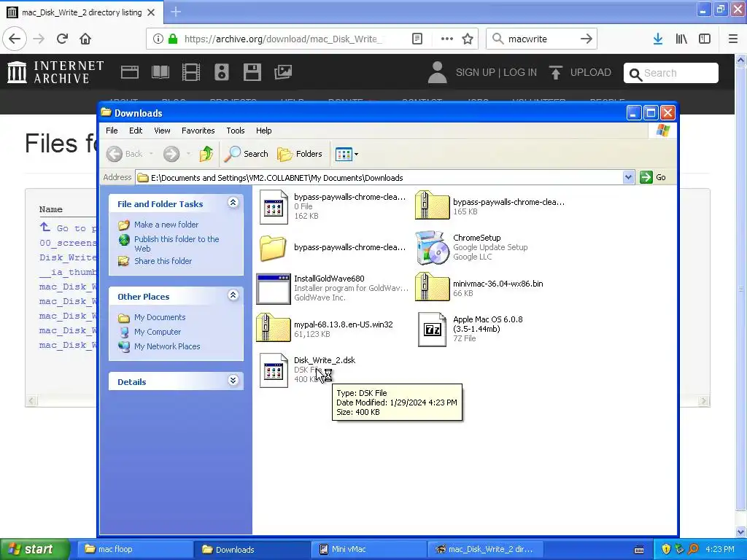Viewport: 747px width, 560px height.
Task: Open the Archive texts book icon
Action: tap(160, 72)
